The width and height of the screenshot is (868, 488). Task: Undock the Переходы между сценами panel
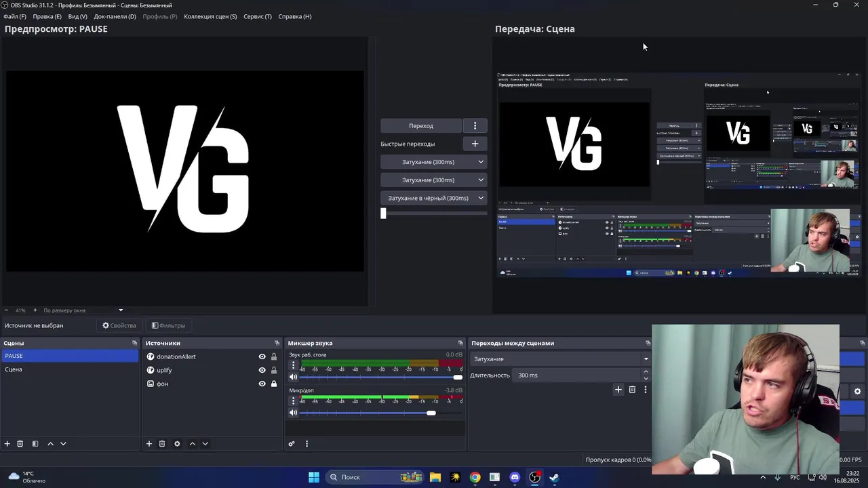648,343
